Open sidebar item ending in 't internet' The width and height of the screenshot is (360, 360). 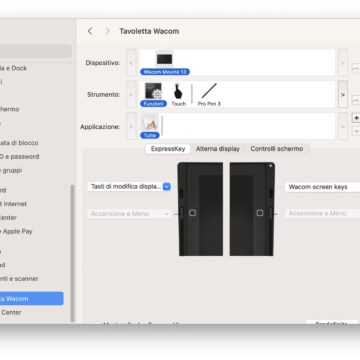(13, 204)
